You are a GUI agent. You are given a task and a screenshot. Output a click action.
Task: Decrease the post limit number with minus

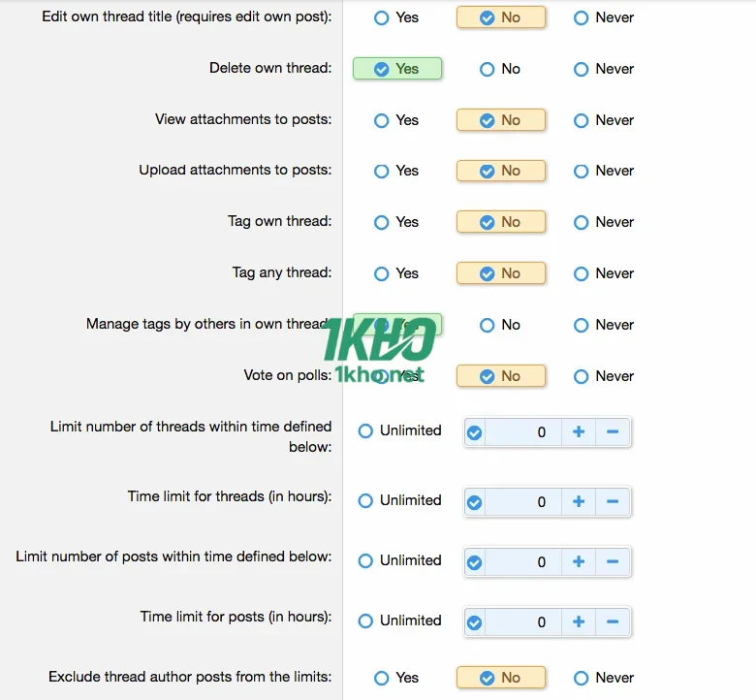(x=613, y=561)
